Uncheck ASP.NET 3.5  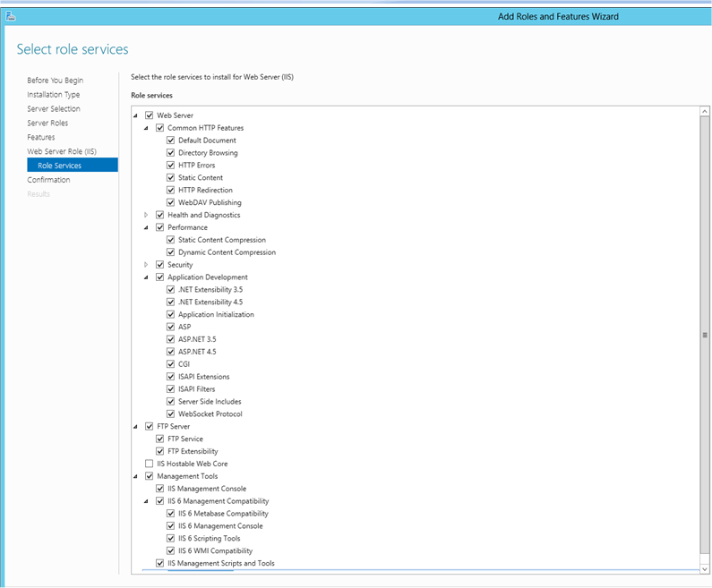171,339
